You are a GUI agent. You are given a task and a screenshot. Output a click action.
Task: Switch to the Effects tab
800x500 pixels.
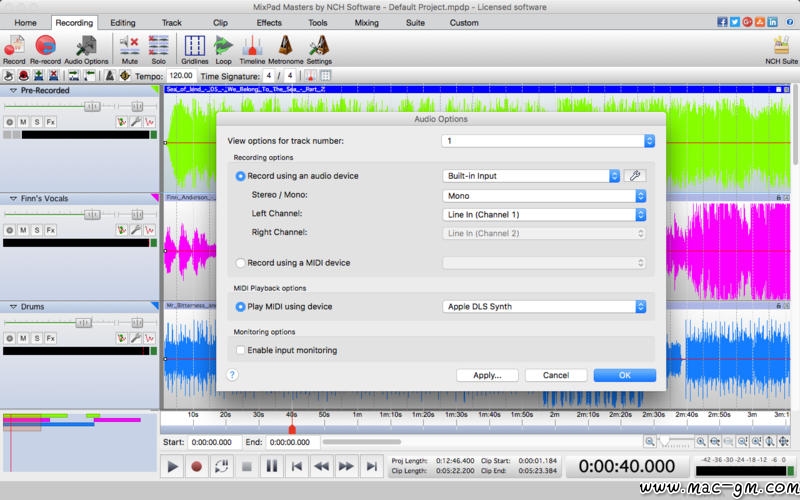(x=269, y=22)
